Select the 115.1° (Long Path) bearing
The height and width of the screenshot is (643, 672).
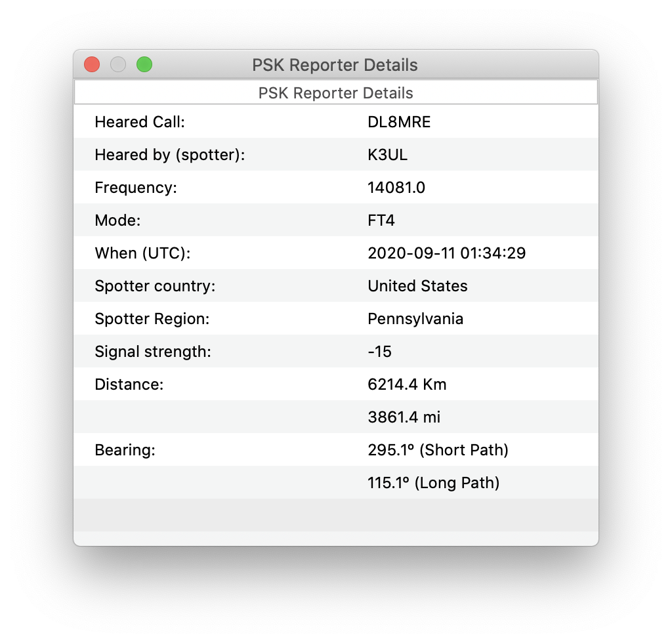coord(434,483)
